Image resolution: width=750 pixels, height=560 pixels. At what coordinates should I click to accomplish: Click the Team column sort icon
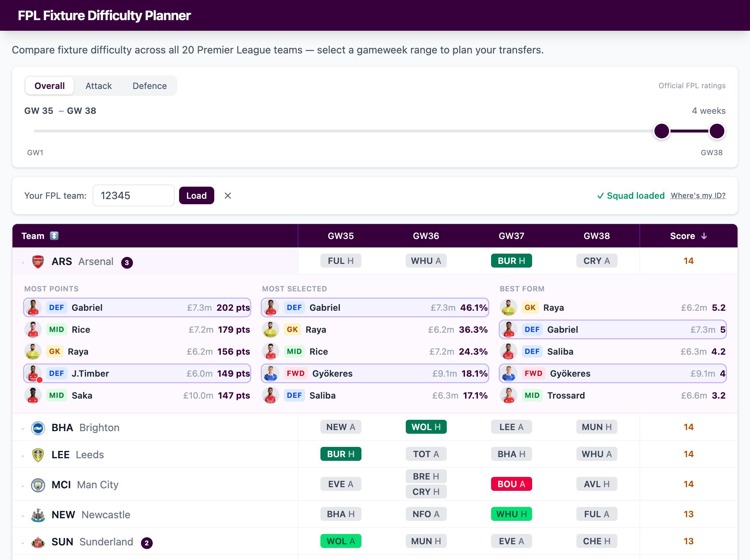(x=54, y=236)
